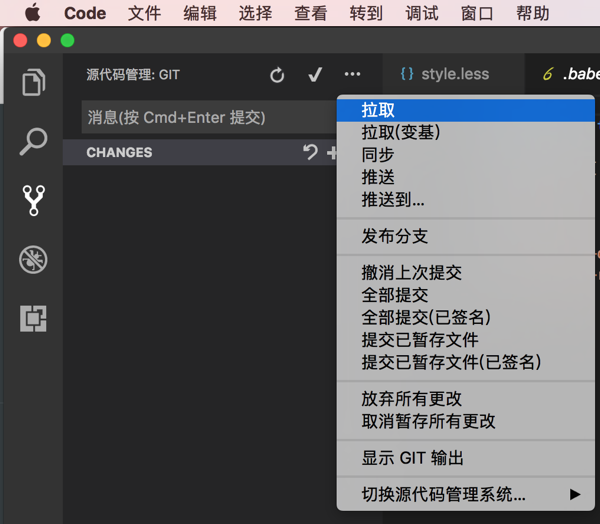Select the 推送 menu entry
This screenshot has height=524, width=600.
[466, 177]
